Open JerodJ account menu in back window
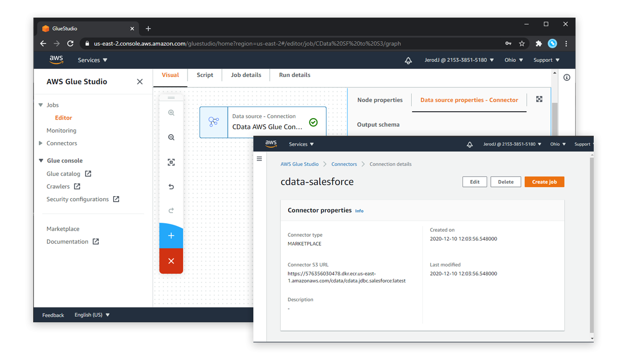644x362 pixels. click(460, 60)
